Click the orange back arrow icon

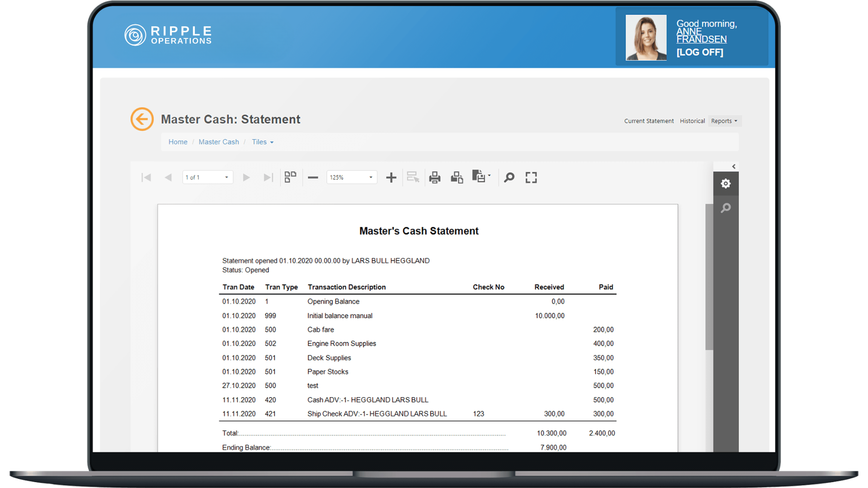point(142,119)
